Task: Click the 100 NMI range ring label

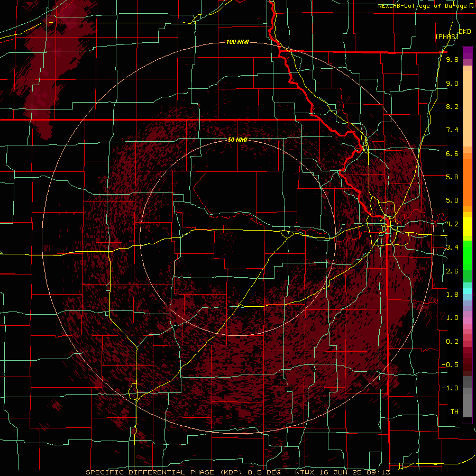Action: pyautogui.click(x=237, y=42)
